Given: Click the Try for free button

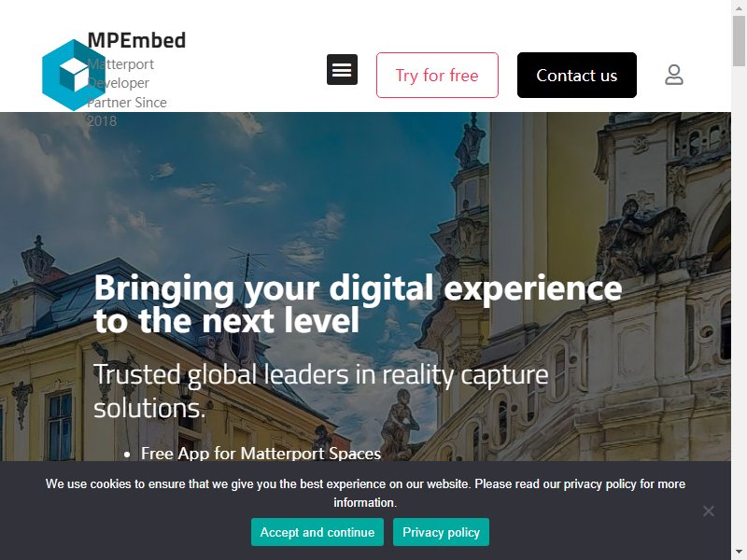Looking at the screenshot, I should (x=437, y=76).
